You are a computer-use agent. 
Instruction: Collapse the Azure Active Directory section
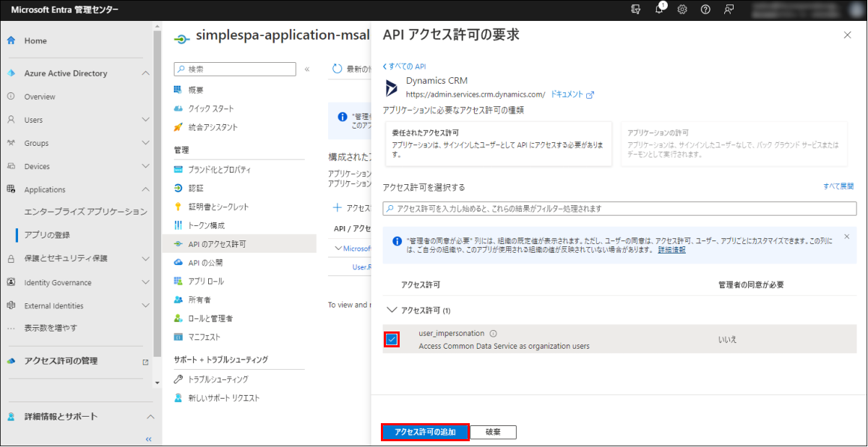click(145, 74)
